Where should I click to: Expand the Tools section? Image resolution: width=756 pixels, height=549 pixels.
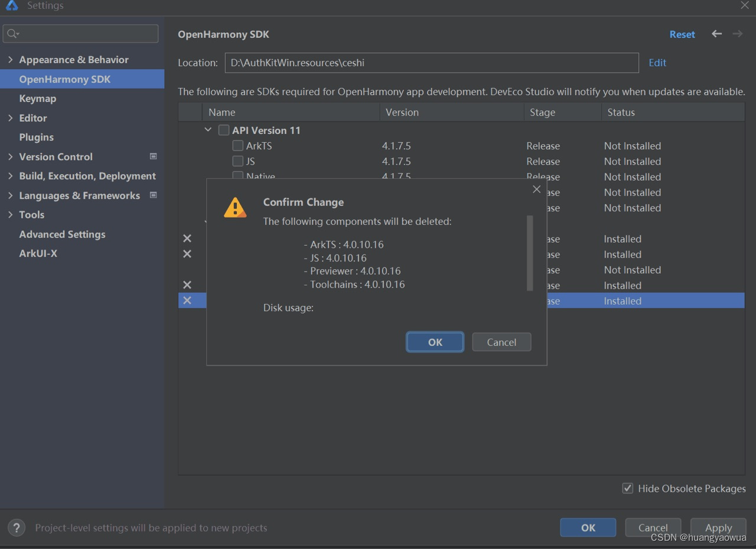tap(10, 215)
